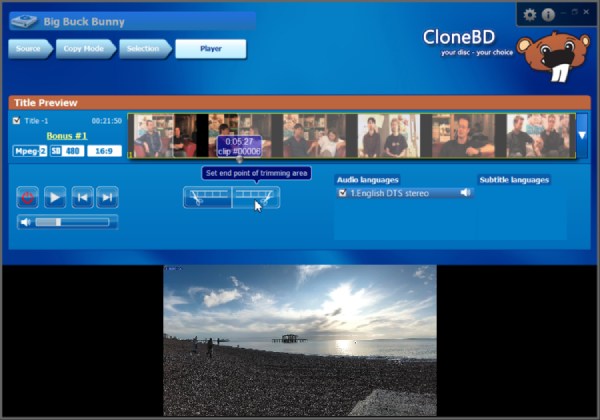Viewport: 600px width, 420px height.
Task: Toggle the Title -1 checkbox
Action: point(16,121)
